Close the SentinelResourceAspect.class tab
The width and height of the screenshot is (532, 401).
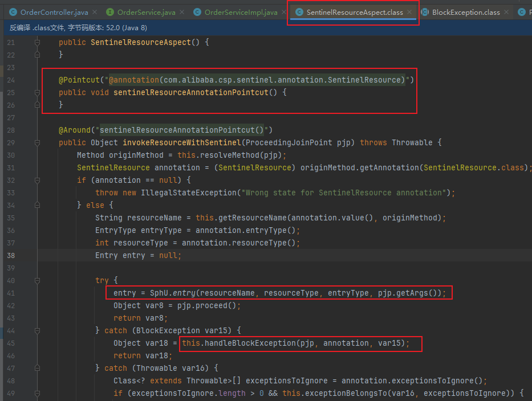(x=409, y=12)
